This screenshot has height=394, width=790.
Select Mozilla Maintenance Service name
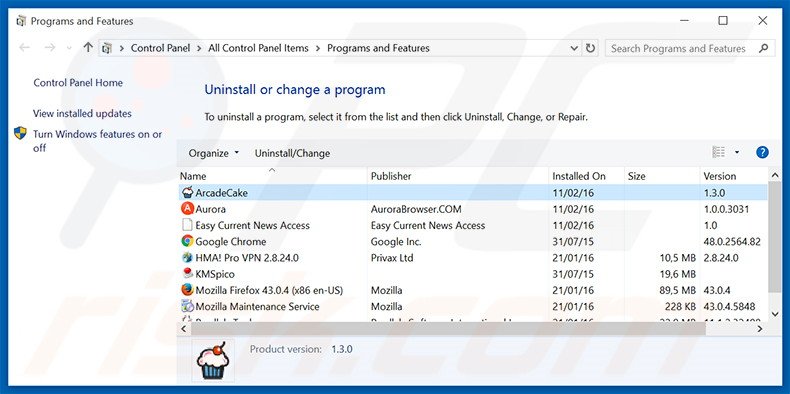(257, 306)
